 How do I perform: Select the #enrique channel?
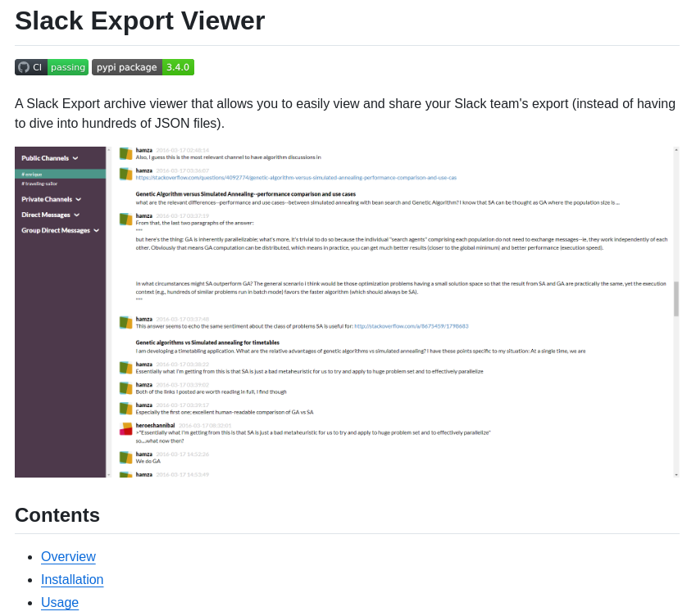31,174
